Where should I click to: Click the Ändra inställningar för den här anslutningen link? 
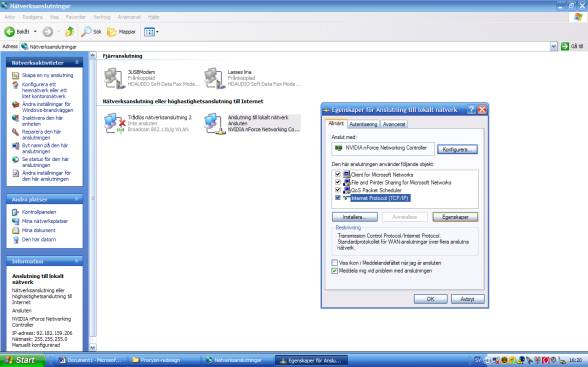click(46, 176)
